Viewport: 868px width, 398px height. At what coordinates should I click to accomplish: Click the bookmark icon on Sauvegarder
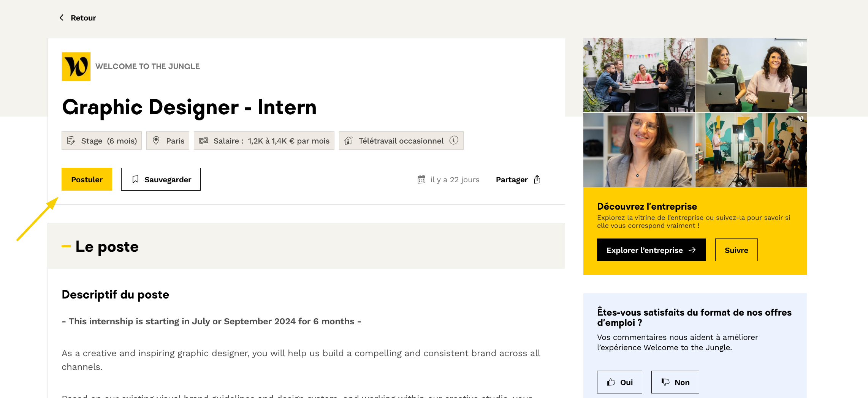135,179
